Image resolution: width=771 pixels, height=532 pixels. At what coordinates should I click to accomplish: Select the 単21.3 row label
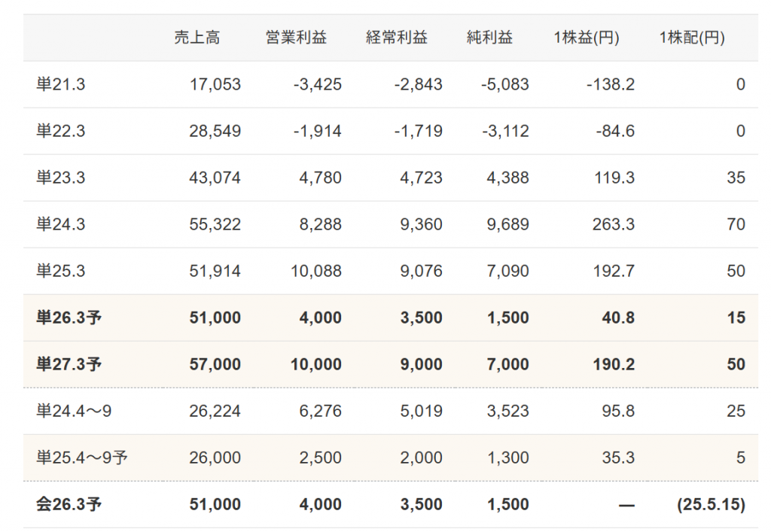click(60, 84)
